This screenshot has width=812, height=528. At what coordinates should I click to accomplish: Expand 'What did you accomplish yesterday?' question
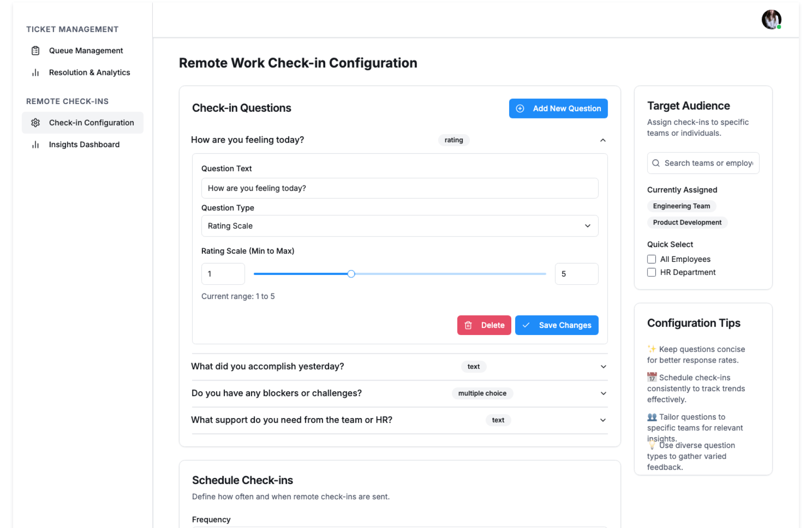coord(603,367)
